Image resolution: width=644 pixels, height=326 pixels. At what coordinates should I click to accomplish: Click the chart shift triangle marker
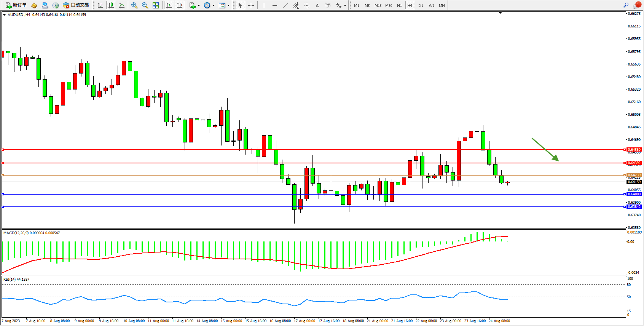[x=500, y=13]
